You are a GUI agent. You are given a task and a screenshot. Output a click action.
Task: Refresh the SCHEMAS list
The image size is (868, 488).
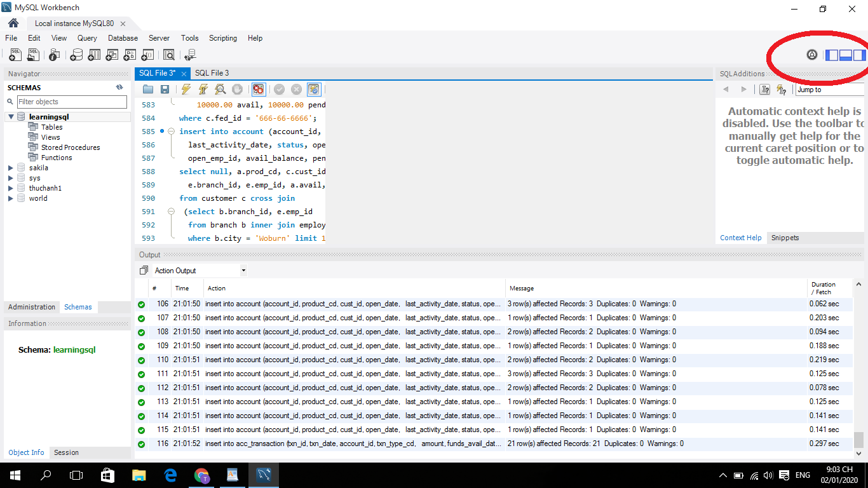(119, 88)
